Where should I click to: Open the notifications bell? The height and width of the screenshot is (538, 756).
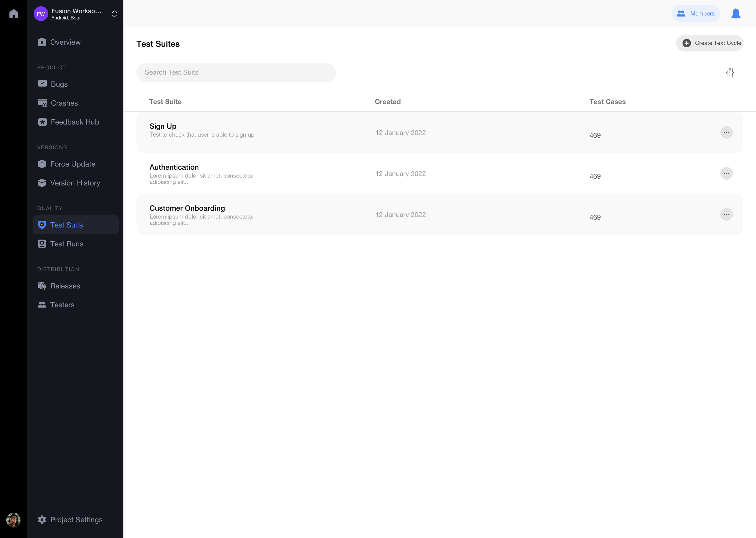coord(736,14)
